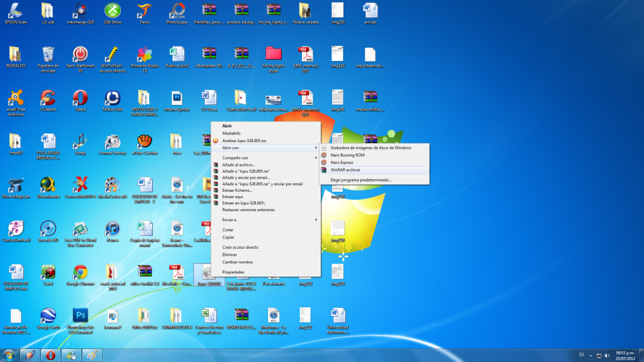Open the taskbar clock showing 09:53 p.m.
The image size is (644, 362).
tap(625, 356)
